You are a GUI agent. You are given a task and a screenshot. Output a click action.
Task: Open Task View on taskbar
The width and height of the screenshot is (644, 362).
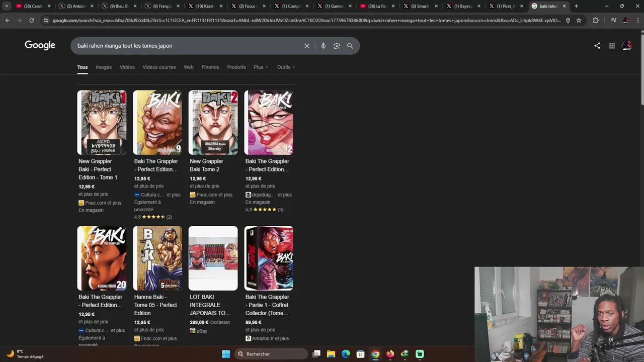click(316, 354)
